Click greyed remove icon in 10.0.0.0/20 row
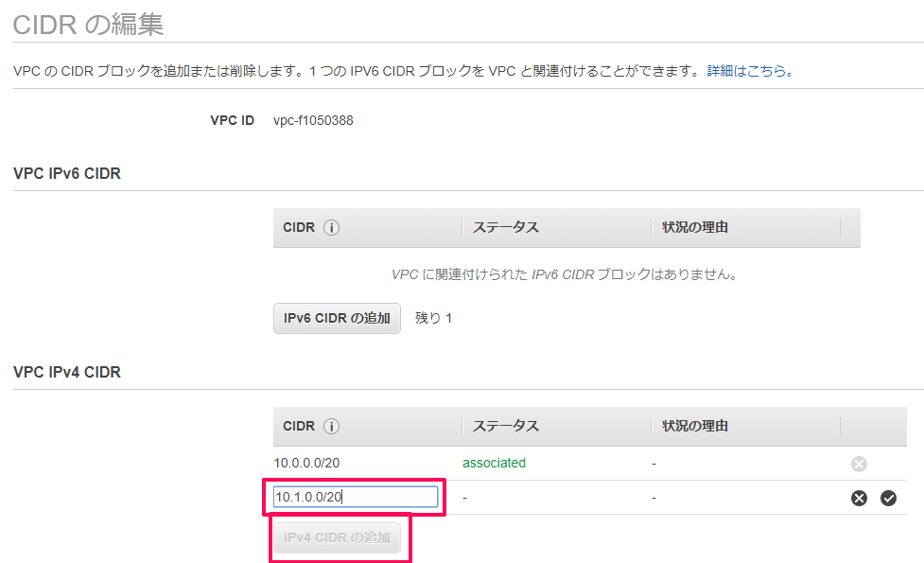Viewport: 924px width, 563px height. [859, 464]
